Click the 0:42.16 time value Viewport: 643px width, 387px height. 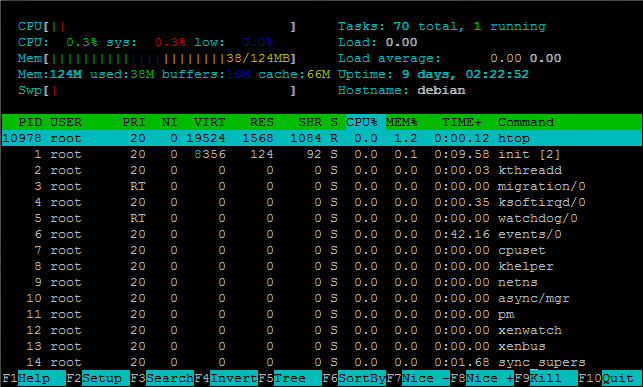click(462, 234)
